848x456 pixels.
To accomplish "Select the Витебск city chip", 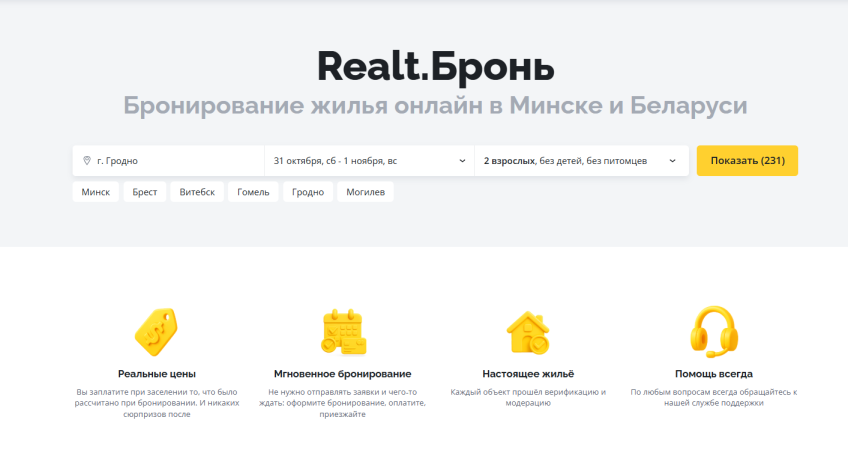I will point(197,192).
